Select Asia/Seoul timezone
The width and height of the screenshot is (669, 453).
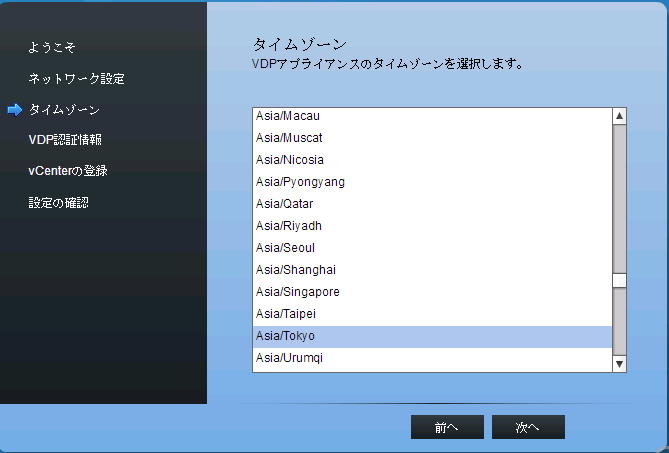point(432,248)
